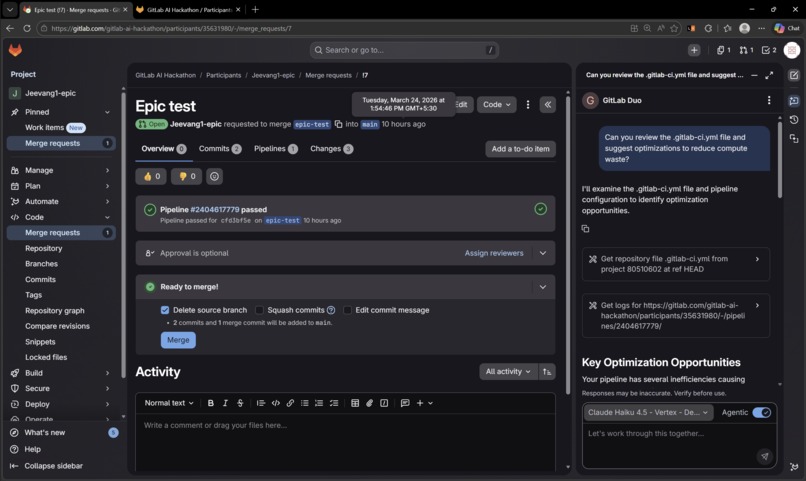Toggle Delete source branch checkbox
This screenshot has width=806, height=481.
click(x=164, y=310)
